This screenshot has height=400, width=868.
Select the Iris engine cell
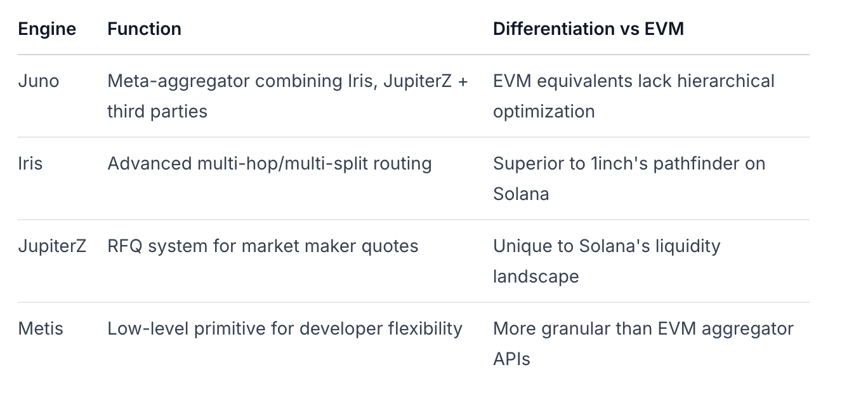[x=30, y=164]
